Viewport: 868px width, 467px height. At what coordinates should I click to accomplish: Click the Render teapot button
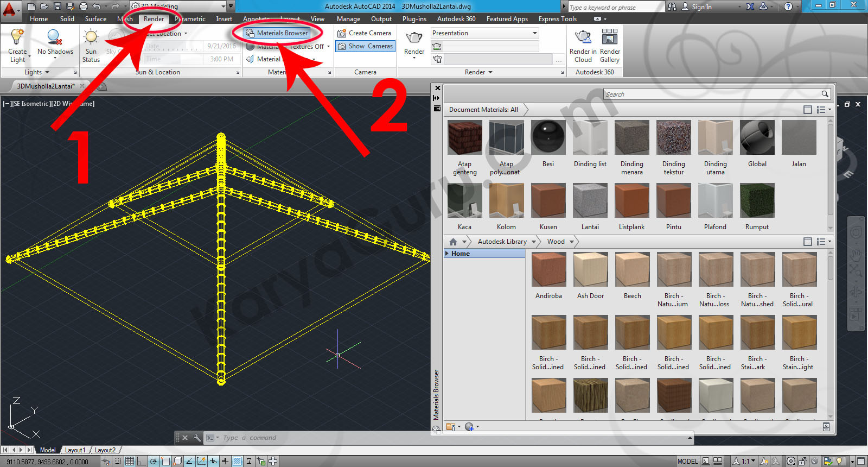click(x=414, y=37)
